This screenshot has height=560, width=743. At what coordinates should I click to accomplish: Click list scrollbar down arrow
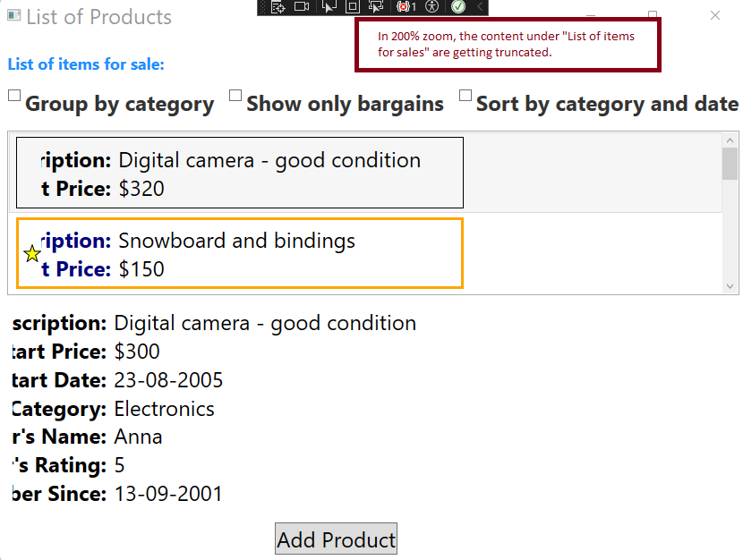tap(730, 286)
